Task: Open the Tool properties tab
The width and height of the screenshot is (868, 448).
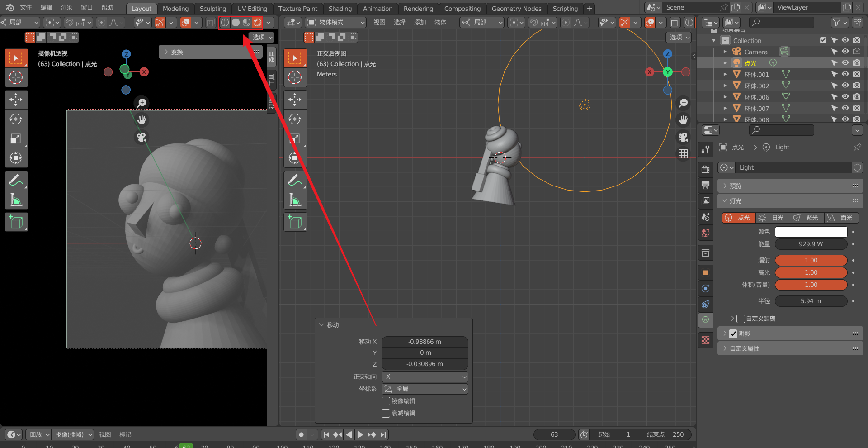Action: tap(705, 149)
